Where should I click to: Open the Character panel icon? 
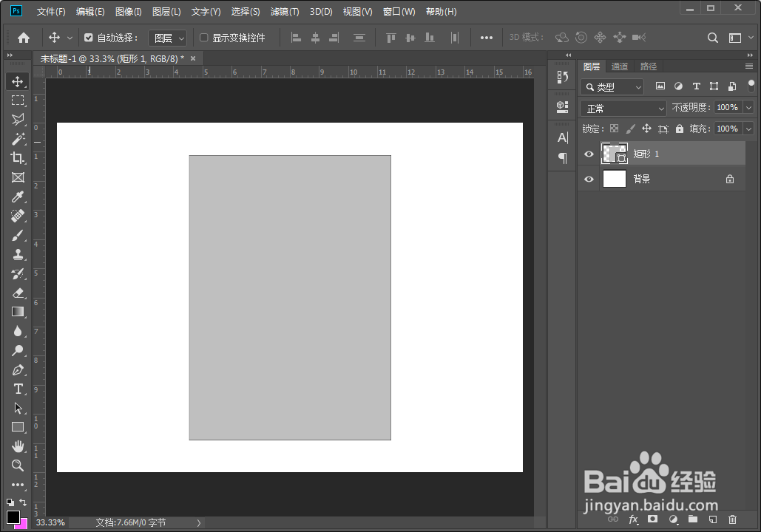click(563, 137)
